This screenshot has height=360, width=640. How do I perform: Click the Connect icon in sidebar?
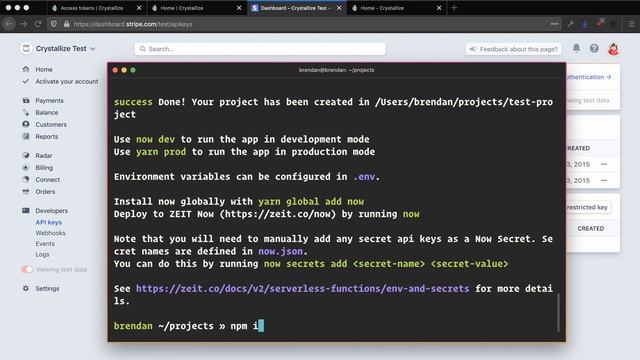(x=26, y=179)
